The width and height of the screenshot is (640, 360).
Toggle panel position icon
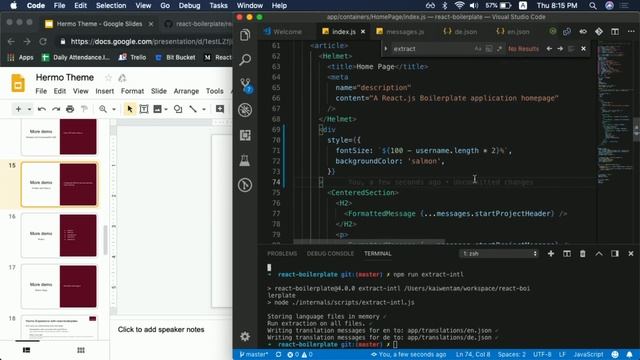coord(615,253)
